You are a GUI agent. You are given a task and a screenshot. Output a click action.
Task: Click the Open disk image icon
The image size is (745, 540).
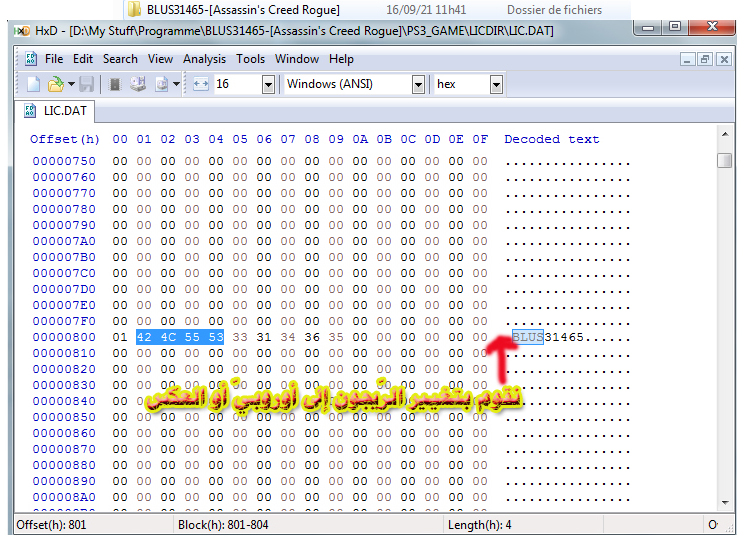162,85
